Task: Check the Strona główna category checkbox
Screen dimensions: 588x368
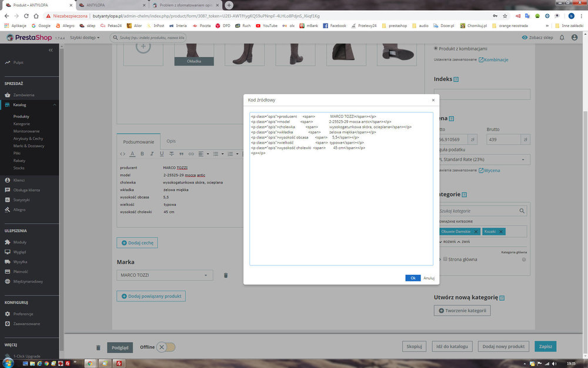Action: [445, 259]
